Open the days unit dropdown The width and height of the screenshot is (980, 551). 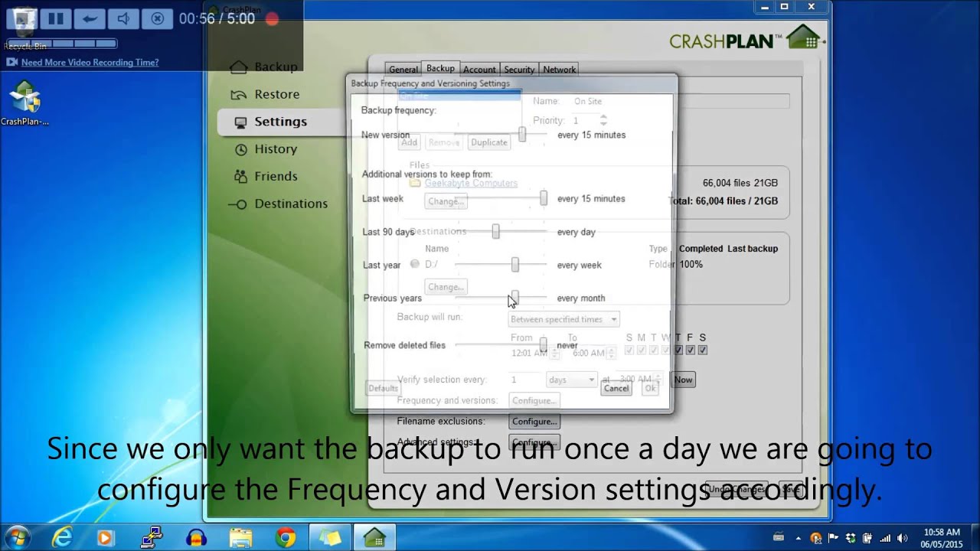(x=571, y=380)
